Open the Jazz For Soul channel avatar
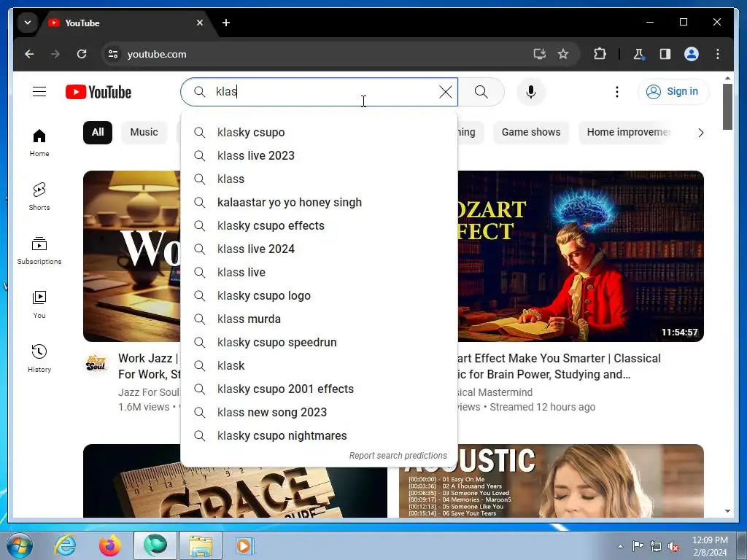 97,365
